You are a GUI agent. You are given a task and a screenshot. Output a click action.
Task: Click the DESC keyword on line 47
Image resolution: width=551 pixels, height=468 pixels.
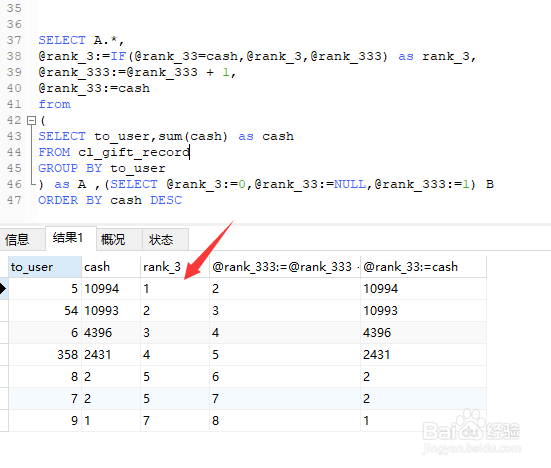coord(166,200)
